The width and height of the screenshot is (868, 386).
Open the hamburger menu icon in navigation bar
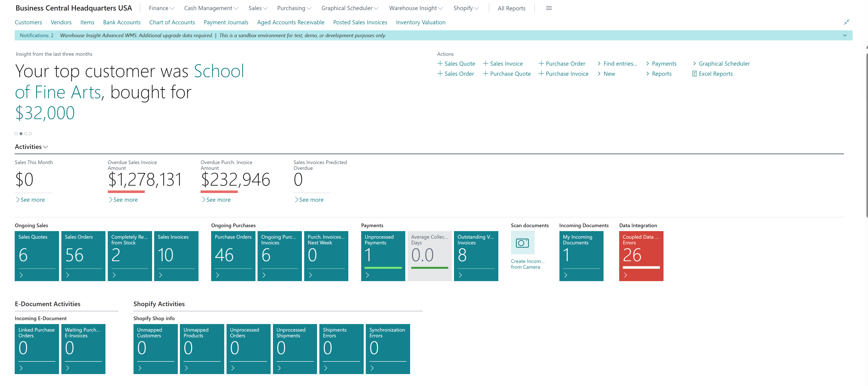549,8
